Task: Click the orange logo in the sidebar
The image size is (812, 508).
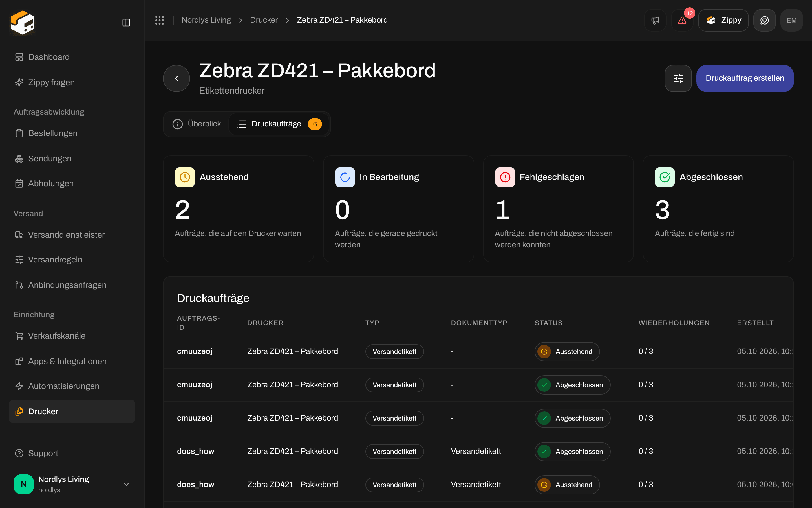Action: pos(23,23)
